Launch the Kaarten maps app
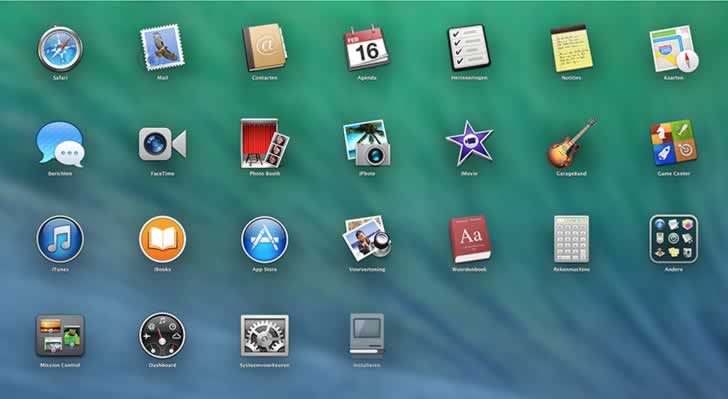 coord(674,49)
